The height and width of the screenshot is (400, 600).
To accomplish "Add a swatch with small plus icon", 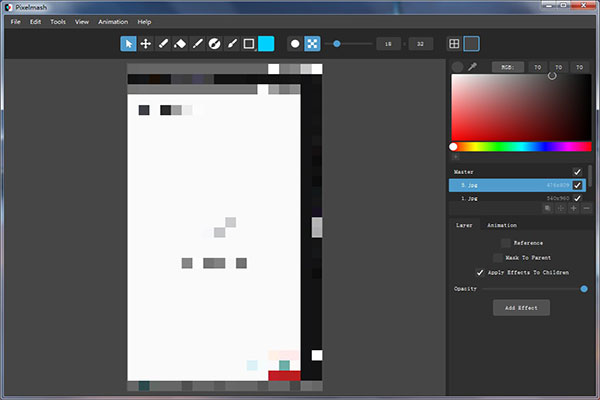I will [455, 157].
